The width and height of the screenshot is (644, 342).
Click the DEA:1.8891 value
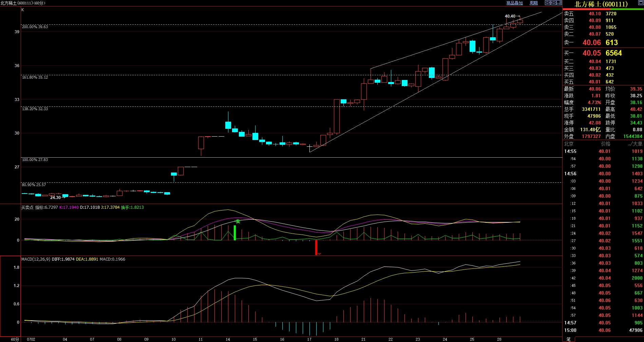point(87,259)
